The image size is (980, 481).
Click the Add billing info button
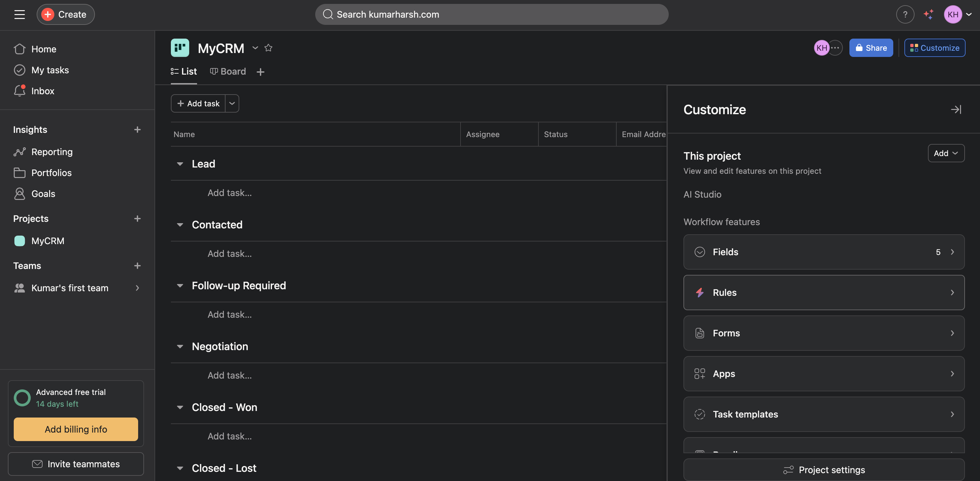(76, 429)
